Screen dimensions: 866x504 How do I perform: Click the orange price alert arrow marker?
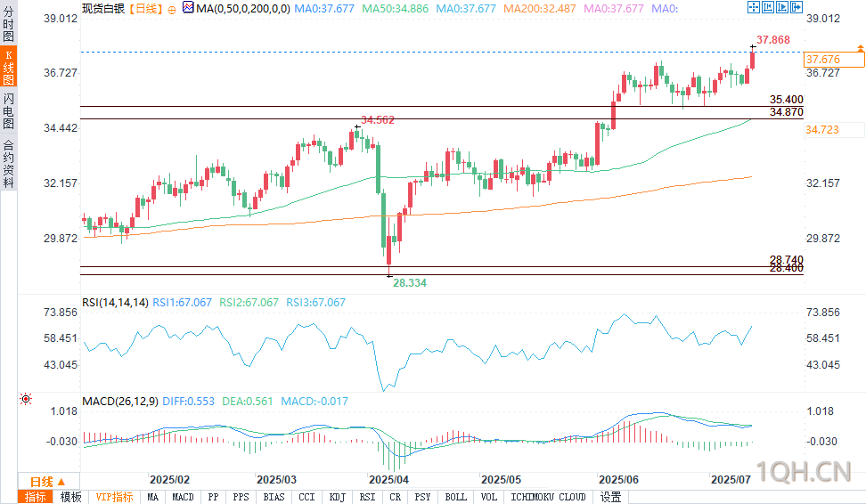tap(861, 49)
